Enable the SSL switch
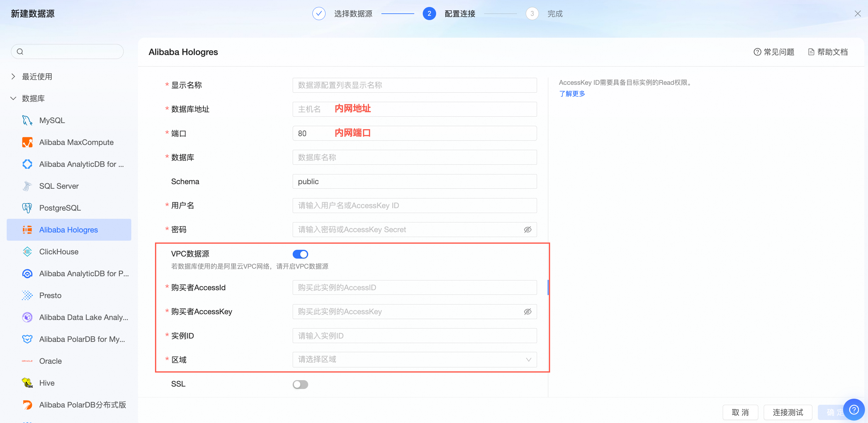The width and height of the screenshot is (868, 423). (x=300, y=384)
